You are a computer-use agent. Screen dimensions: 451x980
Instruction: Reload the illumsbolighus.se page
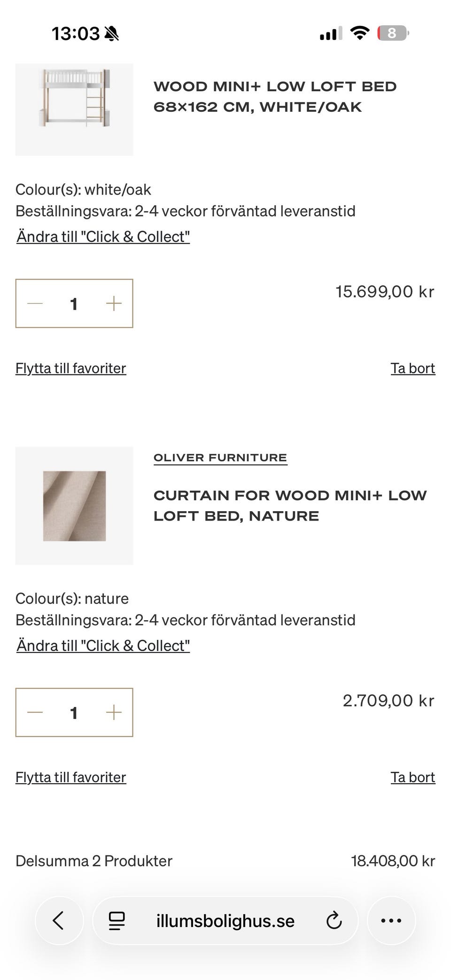tap(334, 920)
